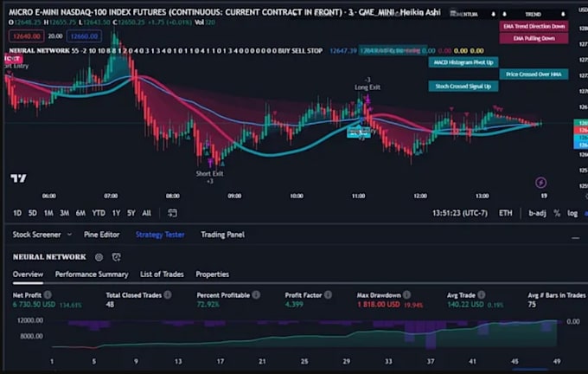588x374 pixels.
Task: Click the info icon next to Net Profit
Action: pyautogui.click(x=48, y=294)
